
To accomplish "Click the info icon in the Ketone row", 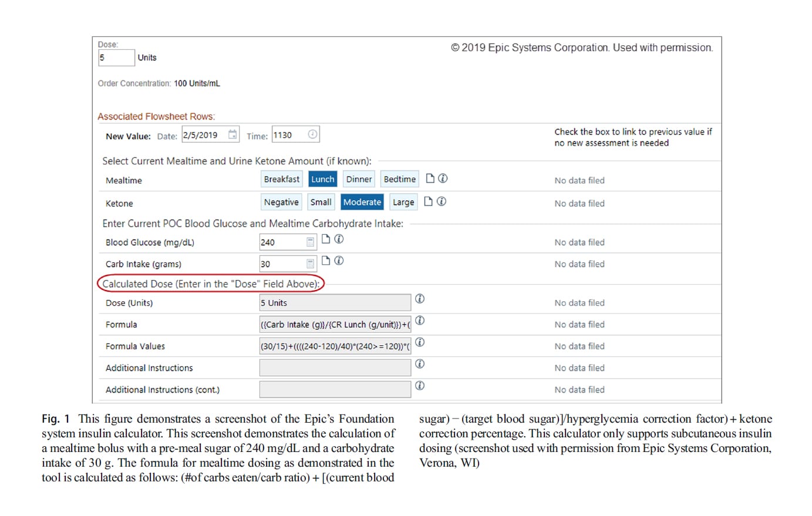I will (x=442, y=201).
